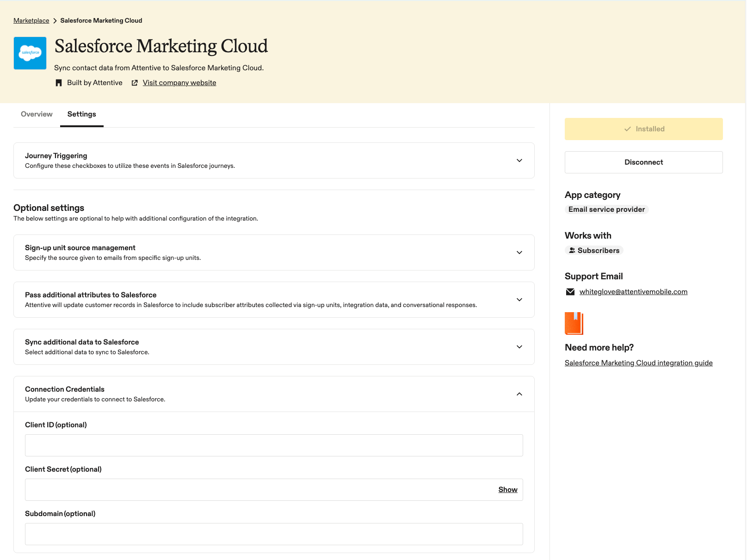Image resolution: width=747 pixels, height=560 pixels.
Task: Click the Subscribers people icon
Action: click(572, 250)
